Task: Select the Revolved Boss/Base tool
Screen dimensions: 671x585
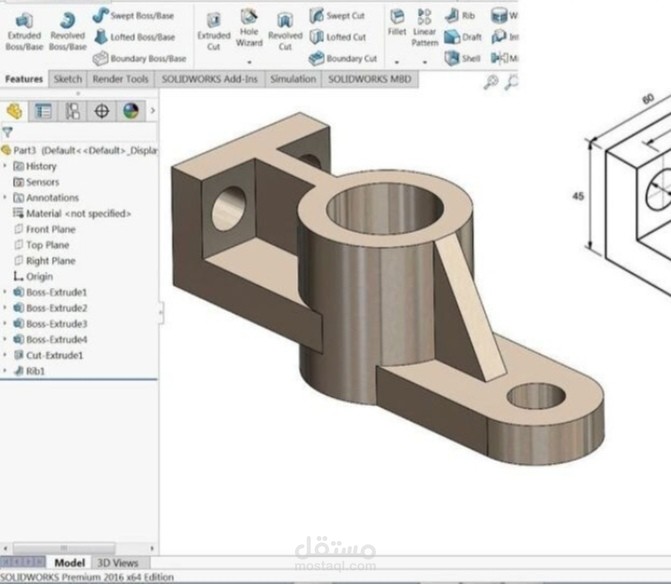Action: click(x=68, y=32)
